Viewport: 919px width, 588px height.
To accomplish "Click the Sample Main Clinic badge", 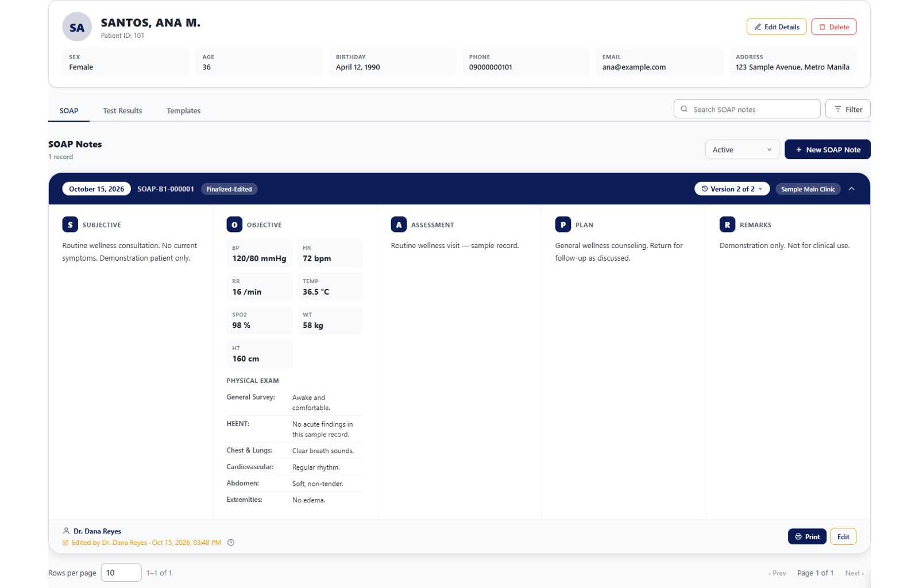I will pyautogui.click(x=808, y=189).
